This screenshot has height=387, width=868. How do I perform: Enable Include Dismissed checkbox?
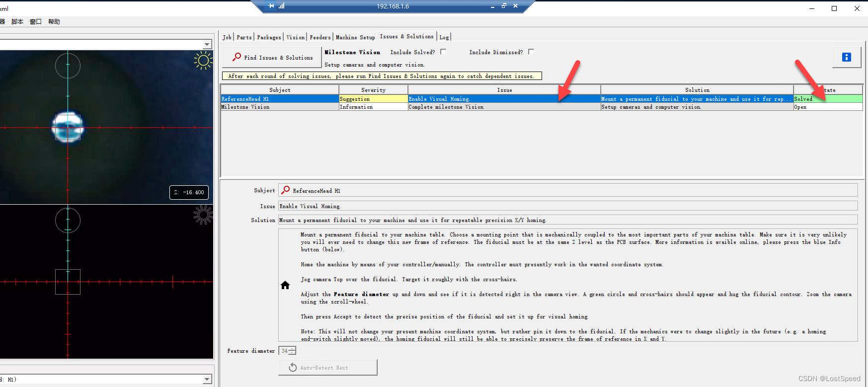pyautogui.click(x=531, y=52)
